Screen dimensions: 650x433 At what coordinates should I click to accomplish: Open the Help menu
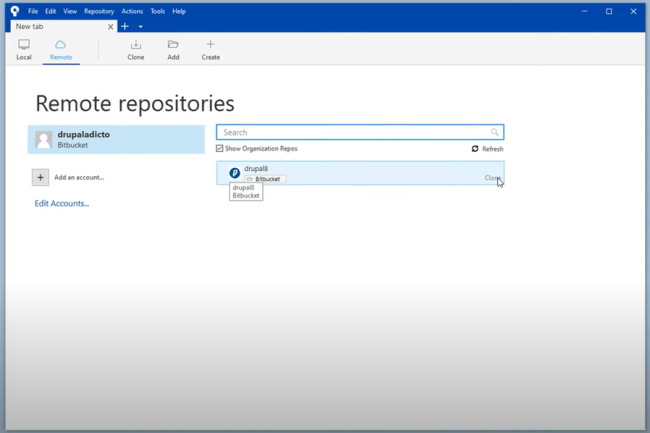point(179,11)
